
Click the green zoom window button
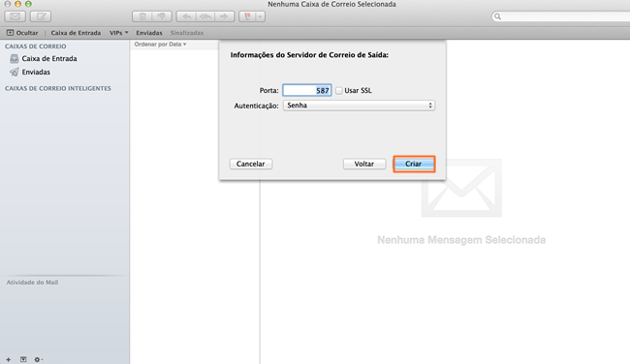(28, 4)
